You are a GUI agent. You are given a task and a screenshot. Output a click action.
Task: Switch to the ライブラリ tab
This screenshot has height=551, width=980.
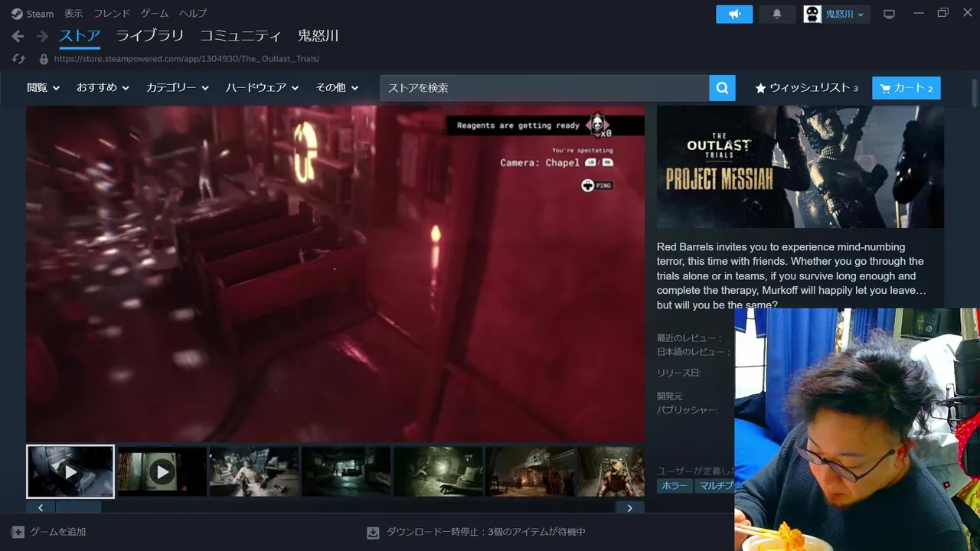tap(150, 36)
